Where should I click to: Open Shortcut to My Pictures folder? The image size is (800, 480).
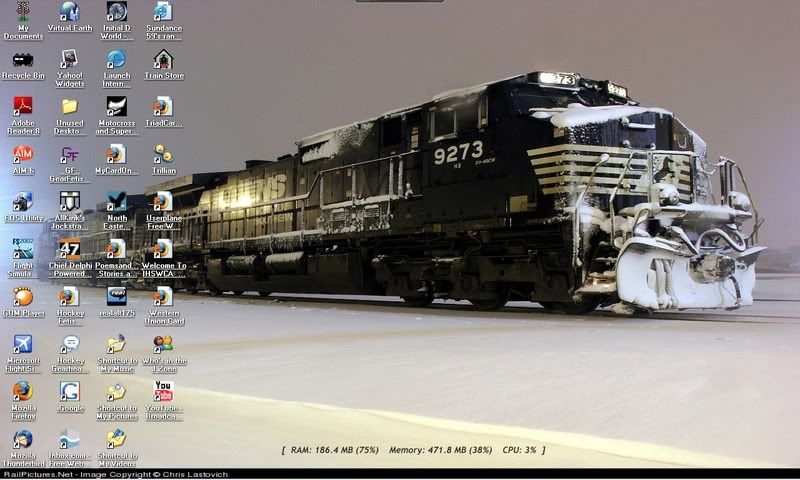pos(117,392)
